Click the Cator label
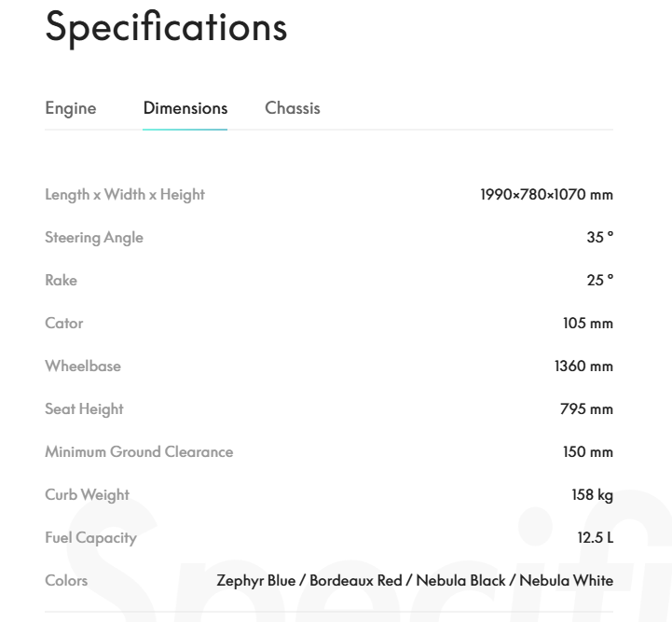 coord(64,324)
